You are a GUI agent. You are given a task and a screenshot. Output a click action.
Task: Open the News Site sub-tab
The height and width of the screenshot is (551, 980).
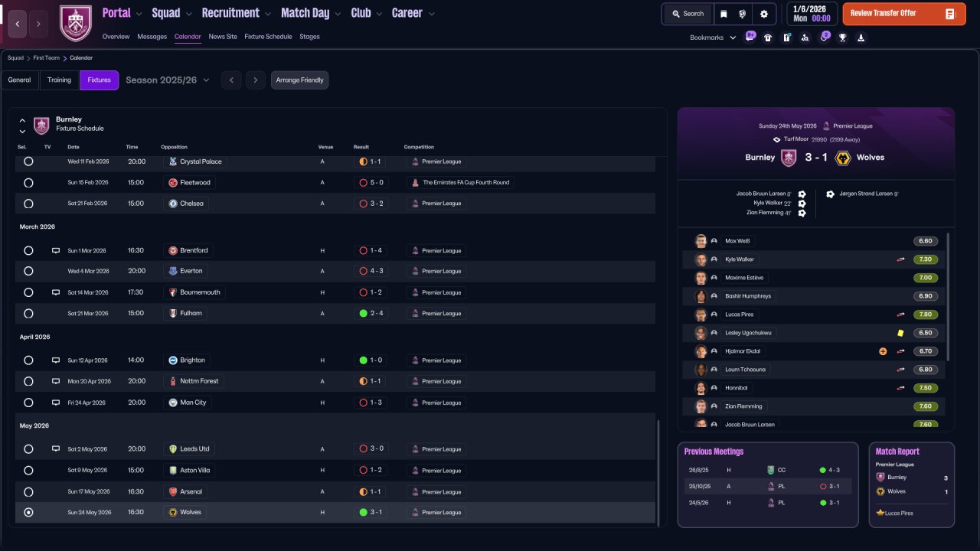[223, 37]
